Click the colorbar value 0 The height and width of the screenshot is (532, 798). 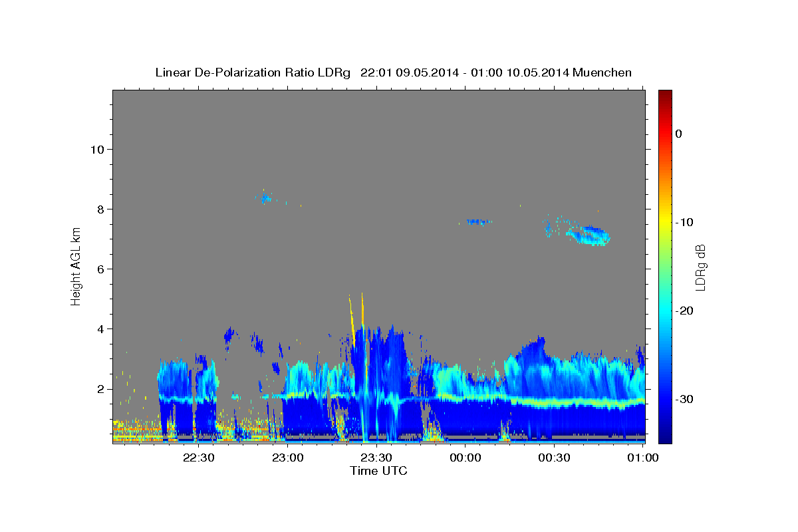679,134
